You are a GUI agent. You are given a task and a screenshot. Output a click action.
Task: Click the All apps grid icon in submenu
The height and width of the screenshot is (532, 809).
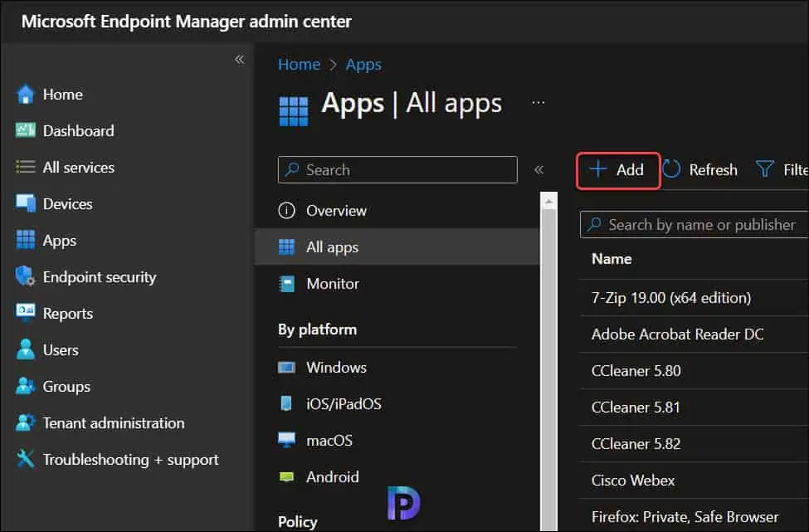[x=286, y=247]
